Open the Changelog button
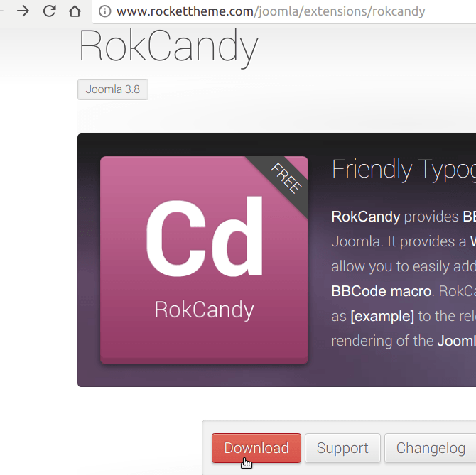 [x=431, y=448]
